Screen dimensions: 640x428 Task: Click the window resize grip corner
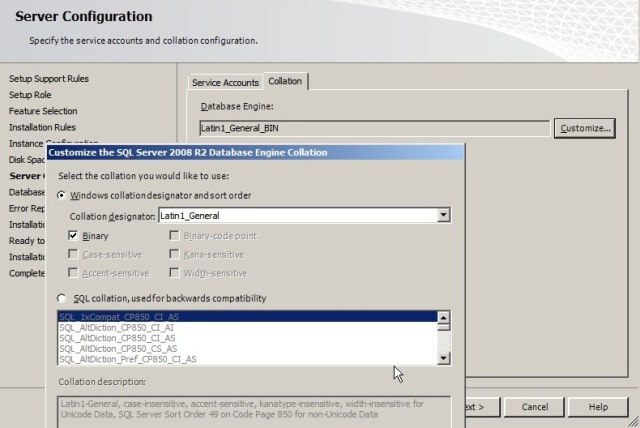tap(633, 421)
